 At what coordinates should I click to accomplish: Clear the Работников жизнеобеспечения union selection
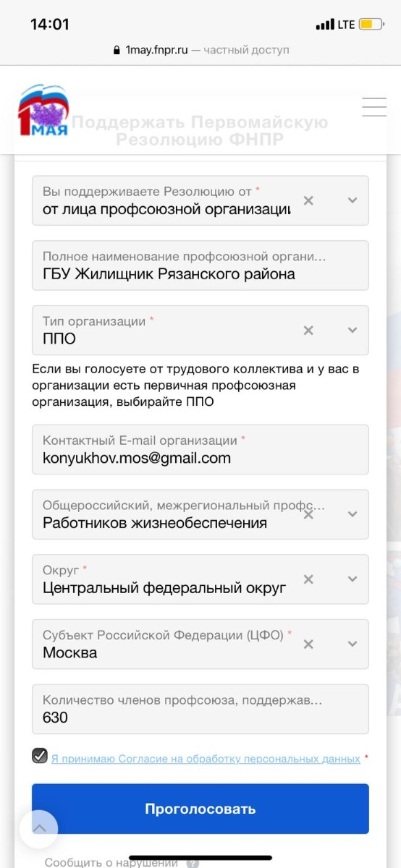(308, 514)
